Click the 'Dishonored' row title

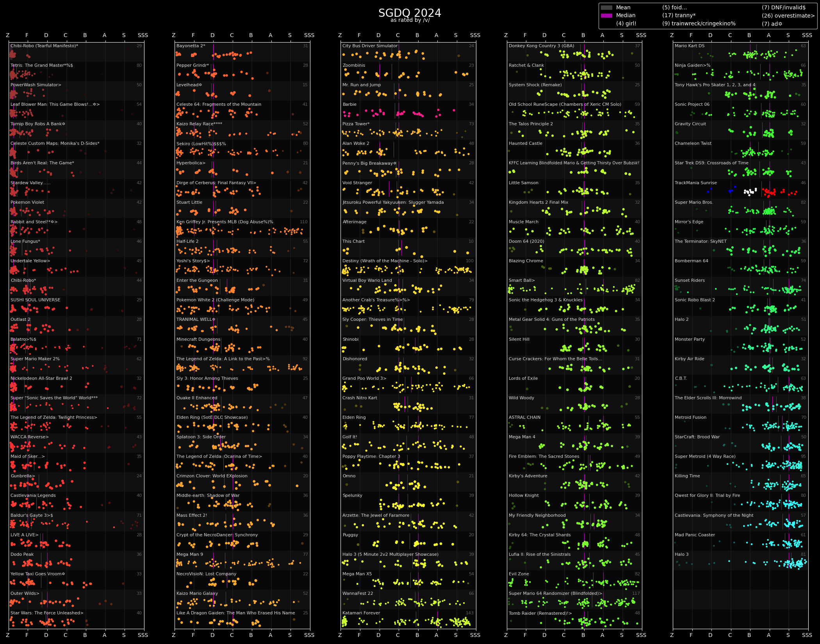(x=355, y=359)
